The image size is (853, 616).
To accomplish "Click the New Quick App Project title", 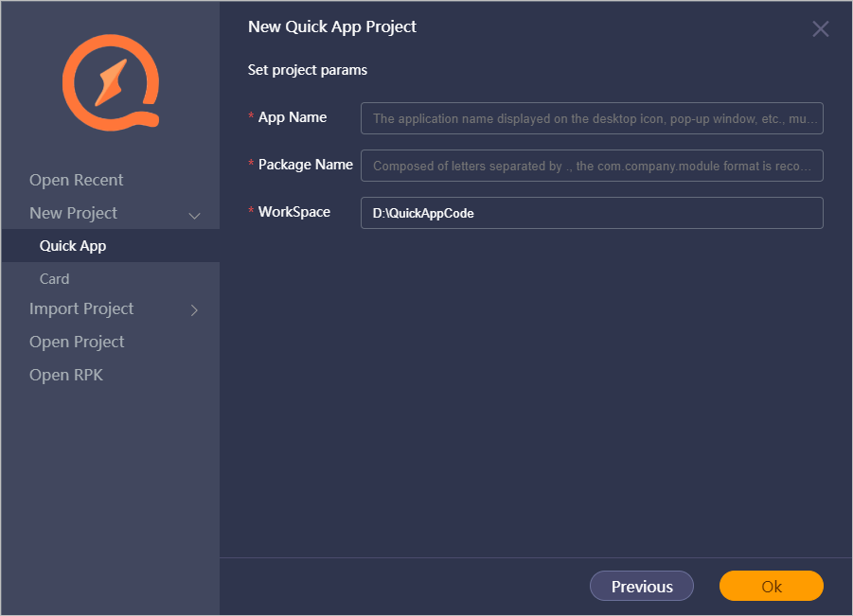I will pyautogui.click(x=332, y=27).
